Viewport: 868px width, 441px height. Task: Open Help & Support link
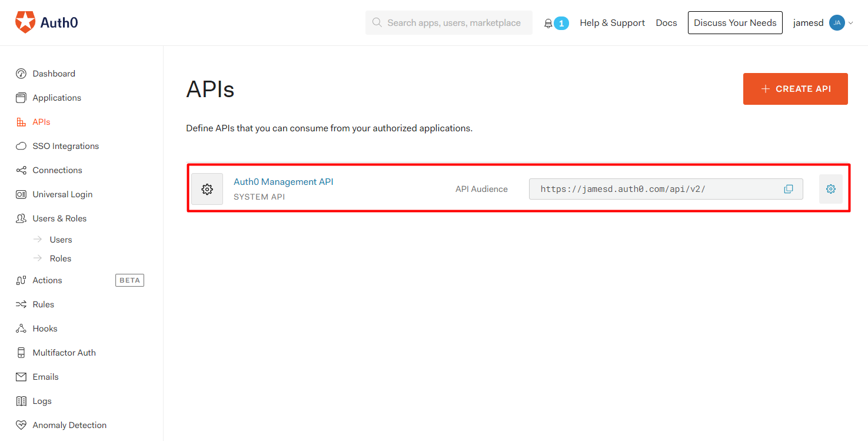613,23
